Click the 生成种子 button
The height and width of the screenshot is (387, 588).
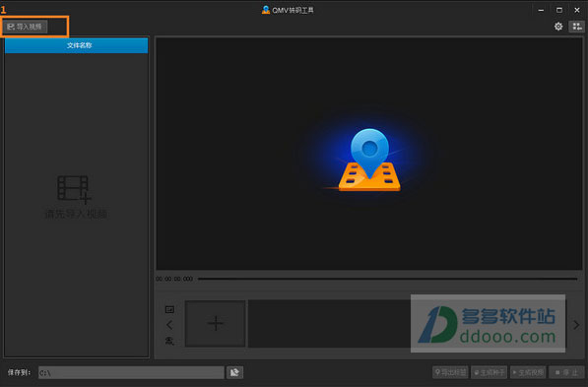489,372
